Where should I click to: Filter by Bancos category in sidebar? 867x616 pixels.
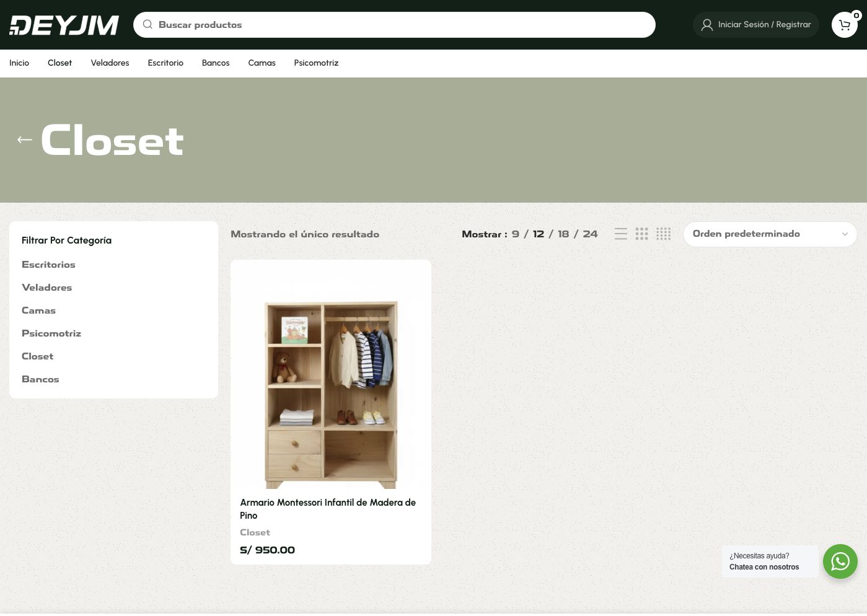[40, 379]
